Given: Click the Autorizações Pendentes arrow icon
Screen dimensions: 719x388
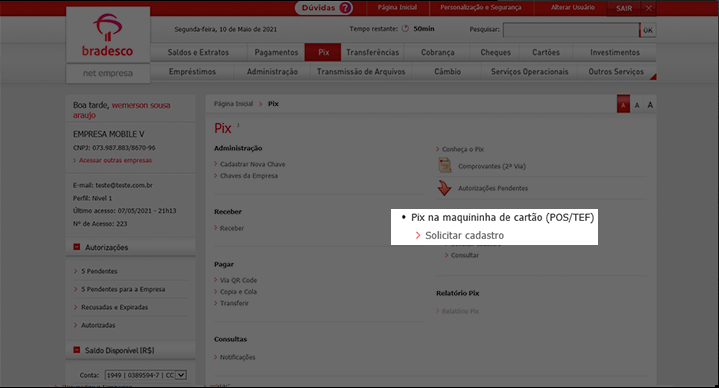Looking at the screenshot, I should [x=444, y=188].
